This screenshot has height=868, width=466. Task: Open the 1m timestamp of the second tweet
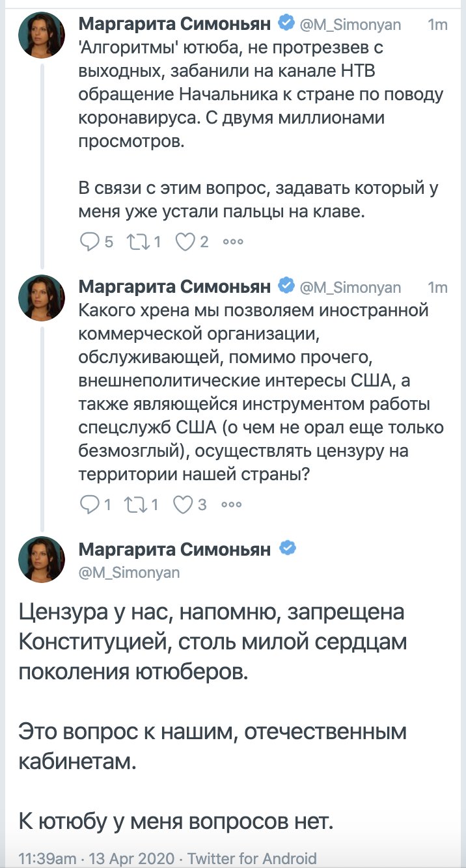tap(437, 287)
